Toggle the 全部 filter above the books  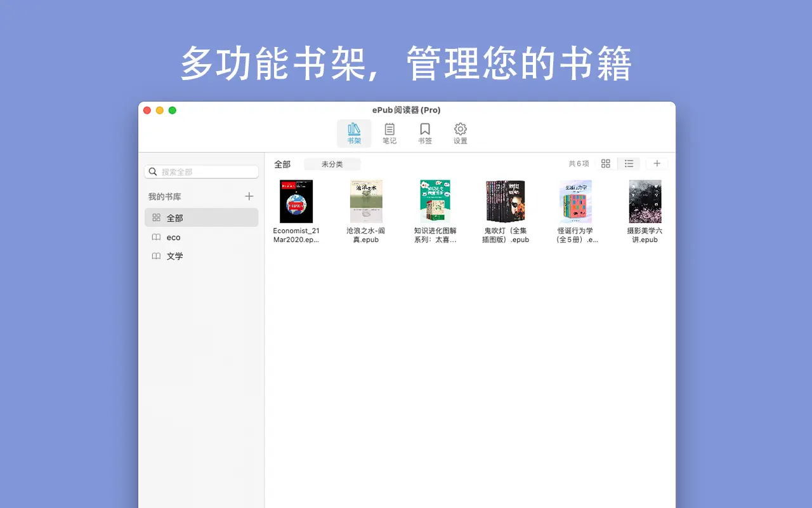pyautogui.click(x=282, y=164)
